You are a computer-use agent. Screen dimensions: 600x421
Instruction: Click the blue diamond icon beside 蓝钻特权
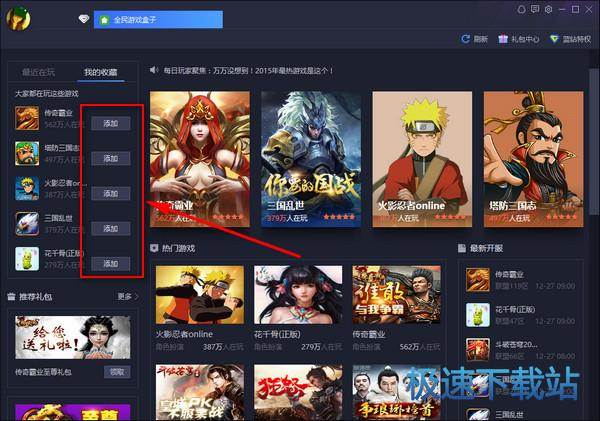pyautogui.click(x=554, y=39)
